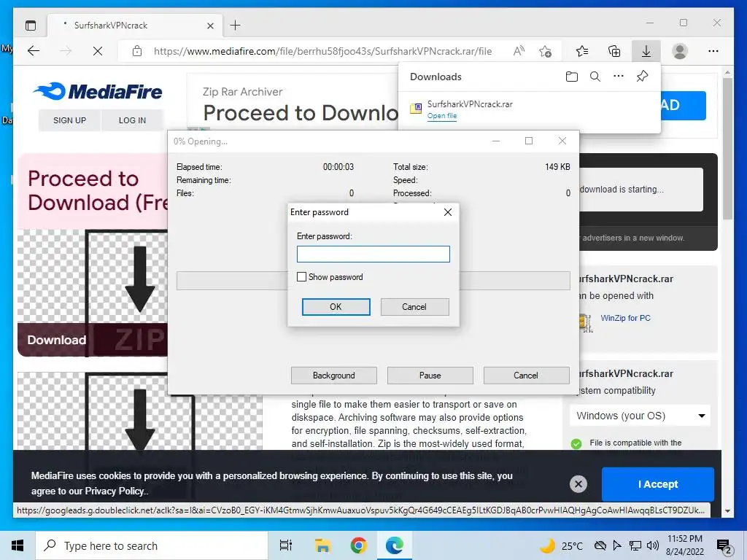Click WinZip for PC link
Viewport: 747px width, 560px height.
tap(625, 318)
